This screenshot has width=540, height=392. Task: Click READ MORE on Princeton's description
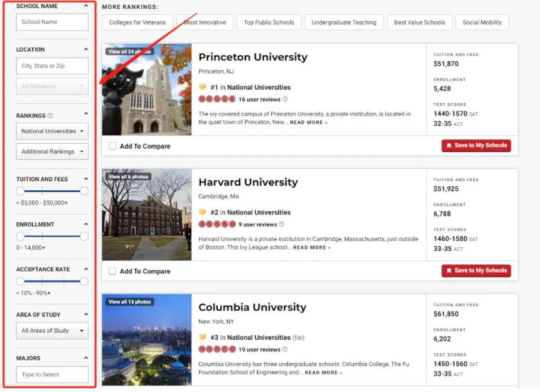[x=309, y=122]
